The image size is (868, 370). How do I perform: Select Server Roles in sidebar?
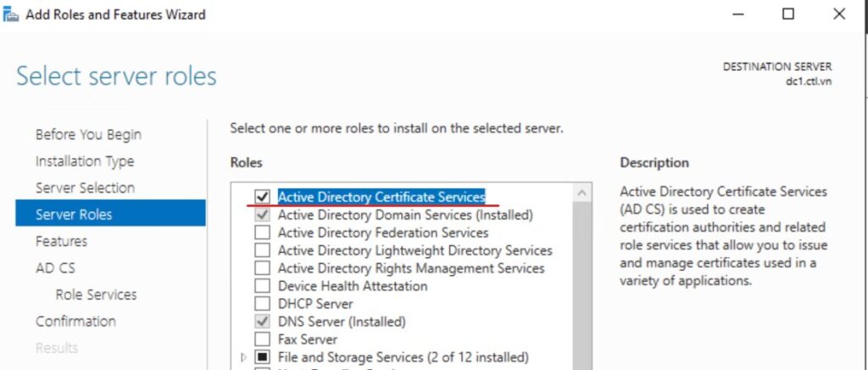pos(73,215)
